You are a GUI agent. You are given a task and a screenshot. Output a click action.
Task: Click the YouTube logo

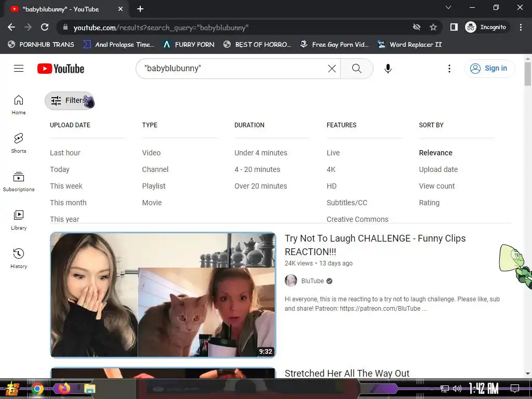[61, 69]
